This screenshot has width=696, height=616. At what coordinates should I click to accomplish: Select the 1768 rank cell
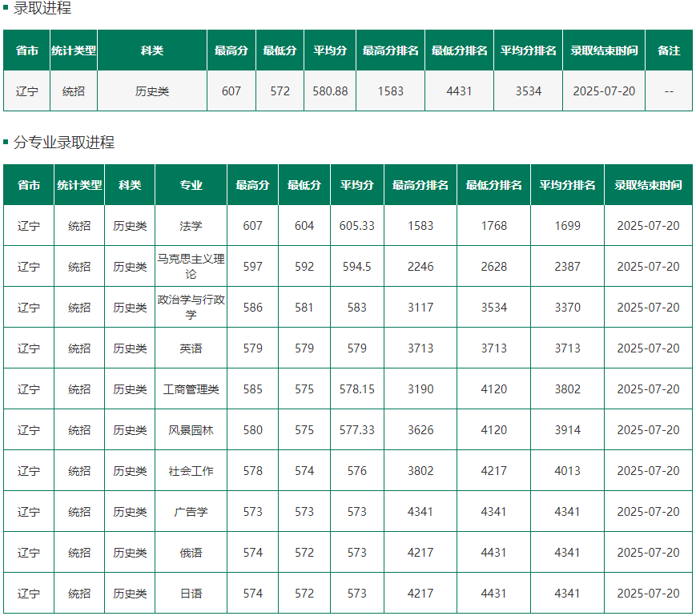click(x=493, y=226)
